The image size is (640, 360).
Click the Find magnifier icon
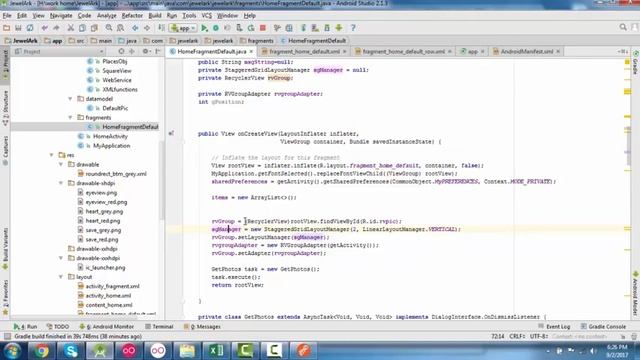(109, 28)
